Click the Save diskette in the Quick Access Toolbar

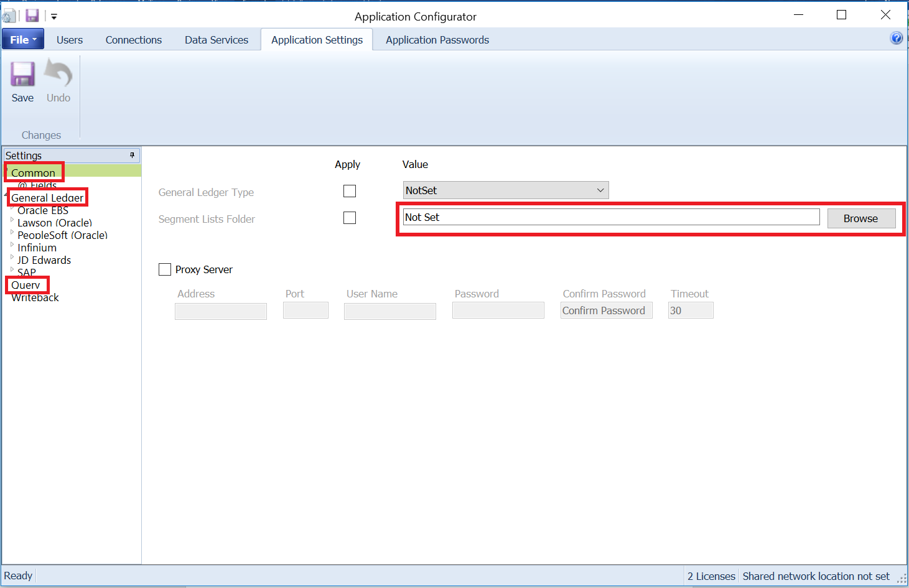(x=31, y=15)
